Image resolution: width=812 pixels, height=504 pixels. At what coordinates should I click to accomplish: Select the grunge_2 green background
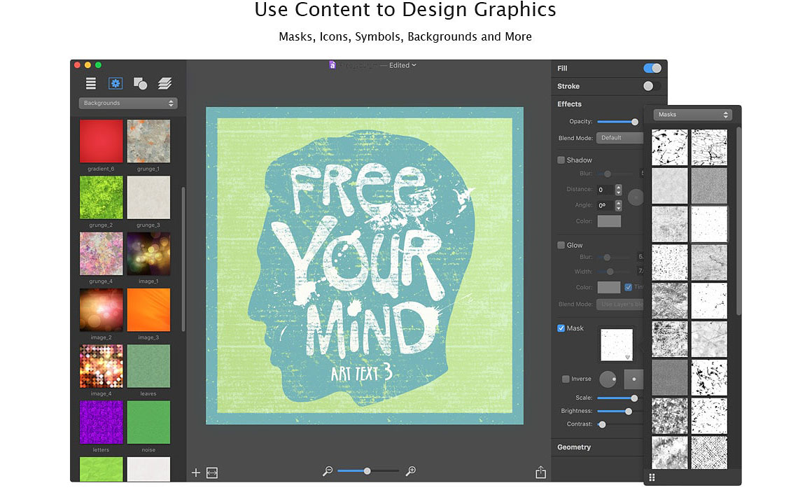[101, 197]
